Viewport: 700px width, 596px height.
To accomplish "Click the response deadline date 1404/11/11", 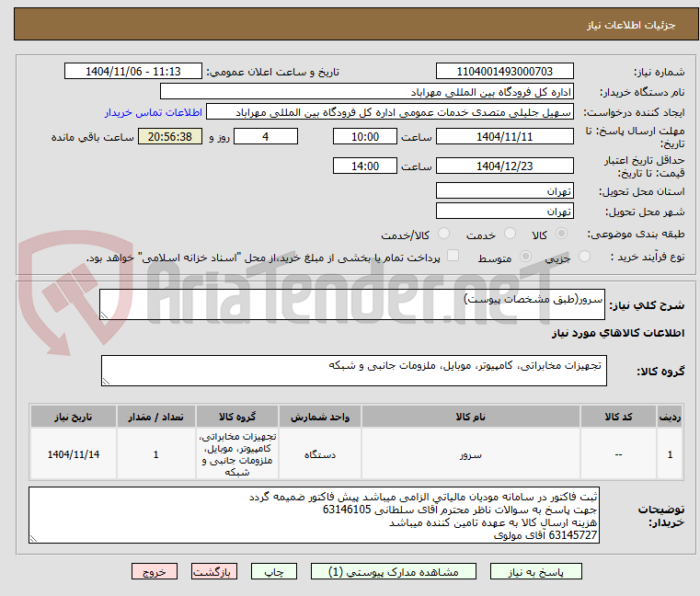I will tap(504, 136).
